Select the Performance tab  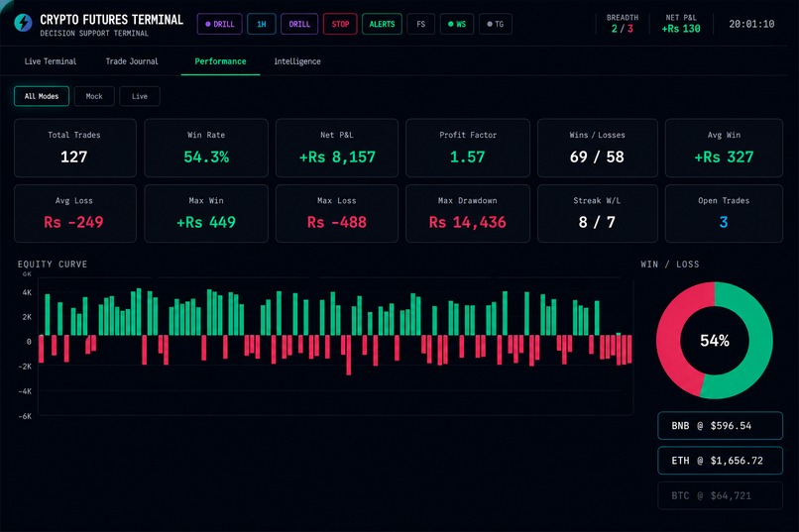[x=220, y=61]
